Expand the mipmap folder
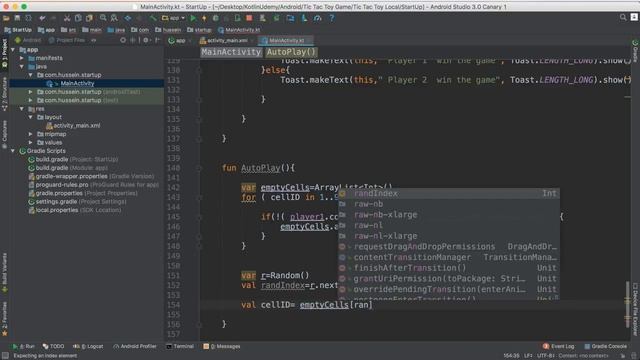 (x=31, y=134)
